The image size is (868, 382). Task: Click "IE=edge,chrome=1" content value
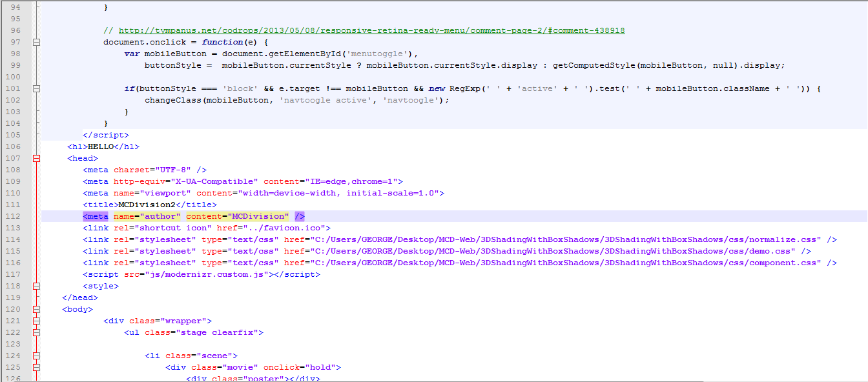click(351, 181)
